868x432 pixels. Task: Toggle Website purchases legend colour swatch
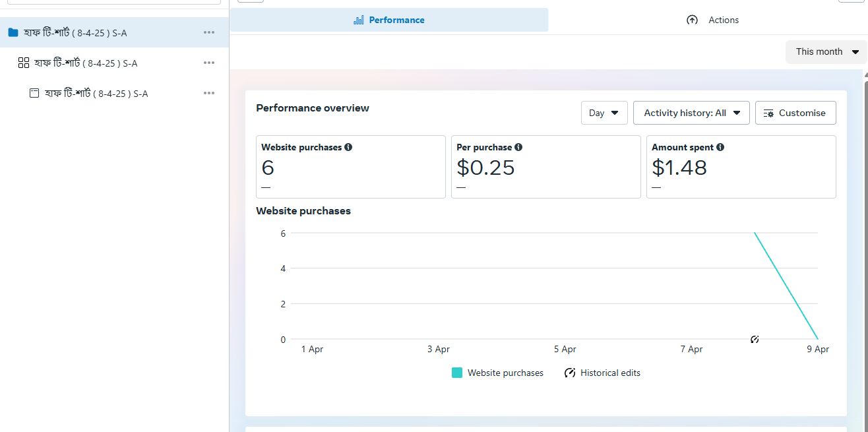pos(457,373)
